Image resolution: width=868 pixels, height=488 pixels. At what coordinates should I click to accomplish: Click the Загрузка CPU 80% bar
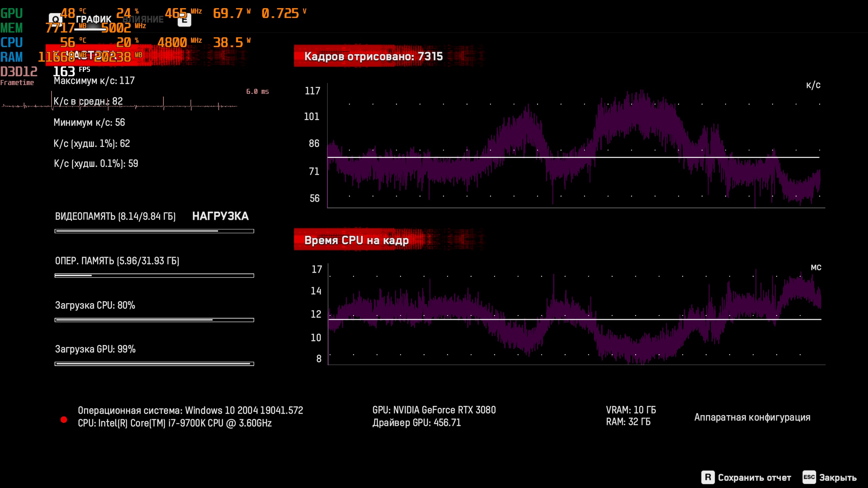tap(154, 320)
